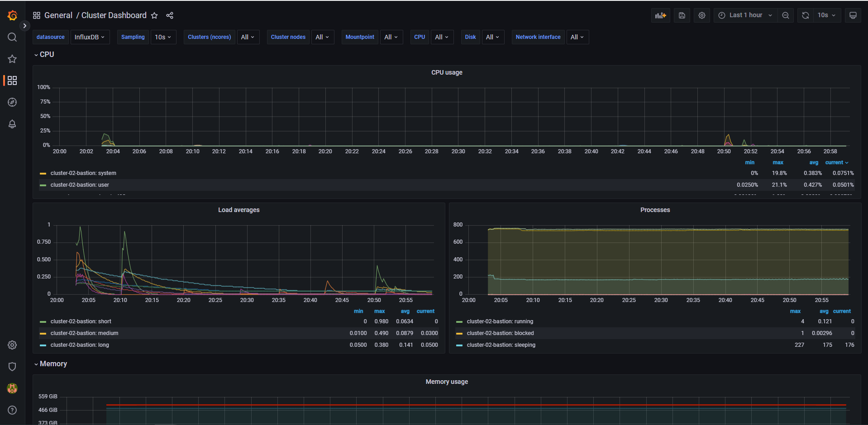
Task: Expand the side menu arrow
Action: click(25, 26)
